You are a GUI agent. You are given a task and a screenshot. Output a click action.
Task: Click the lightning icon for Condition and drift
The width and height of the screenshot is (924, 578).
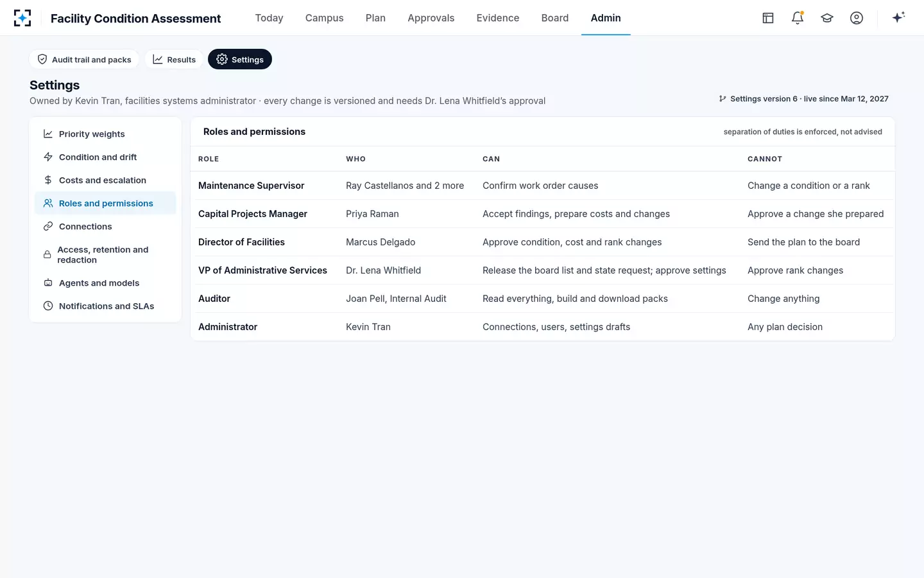pos(48,157)
